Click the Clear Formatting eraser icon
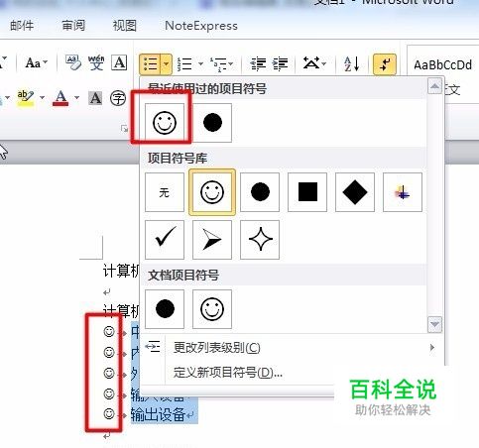Viewport: 479px width, 448px height. tap(73, 62)
